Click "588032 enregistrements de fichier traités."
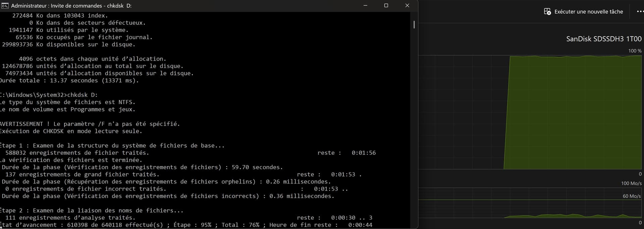Image resolution: width=644 pixels, height=229 pixels. point(77,153)
